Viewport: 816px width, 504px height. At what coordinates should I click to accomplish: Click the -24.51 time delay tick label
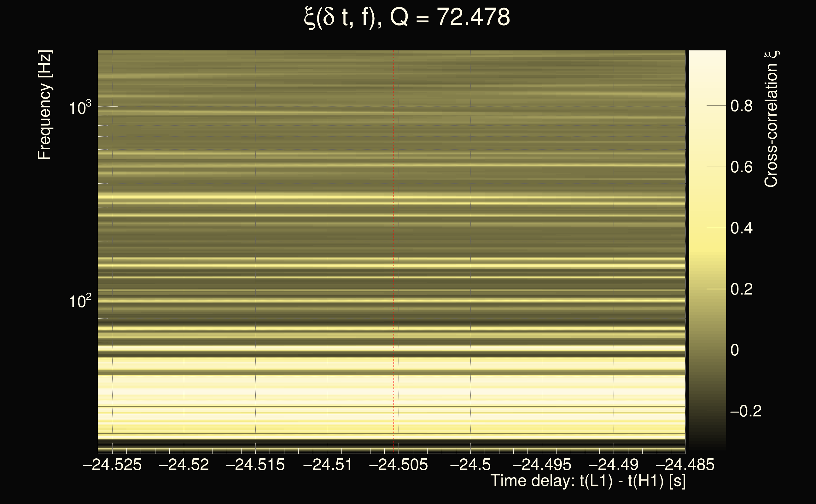coord(327,465)
